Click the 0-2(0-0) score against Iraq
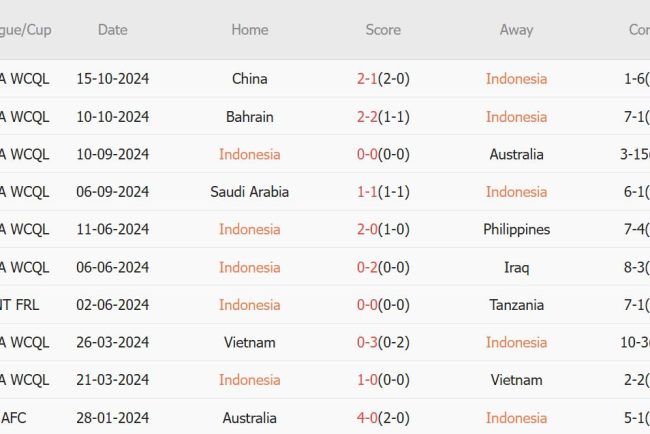The image size is (650, 434). pyautogui.click(x=383, y=267)
